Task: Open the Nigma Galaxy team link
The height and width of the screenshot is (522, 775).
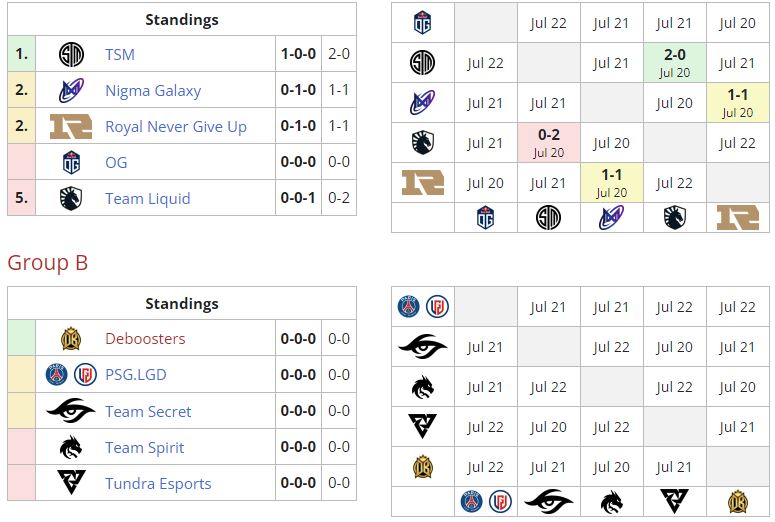Action: (153, 90)
